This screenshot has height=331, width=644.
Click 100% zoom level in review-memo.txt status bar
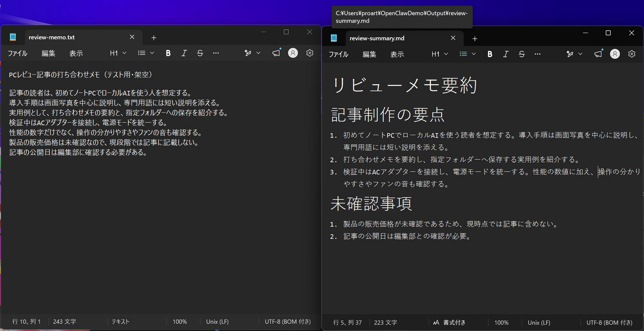180,322
